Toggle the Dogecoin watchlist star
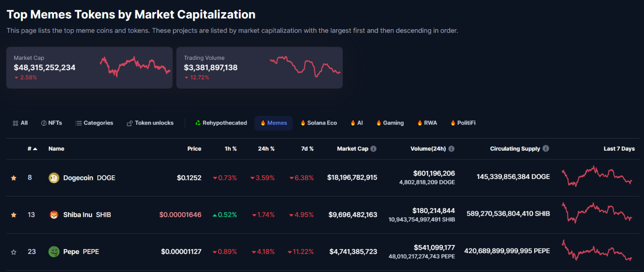This screenshot has height=272, width=644. 14,178
